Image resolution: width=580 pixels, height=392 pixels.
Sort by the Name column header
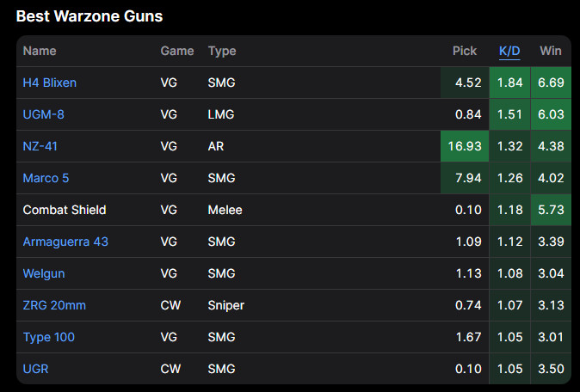[40, 51]
